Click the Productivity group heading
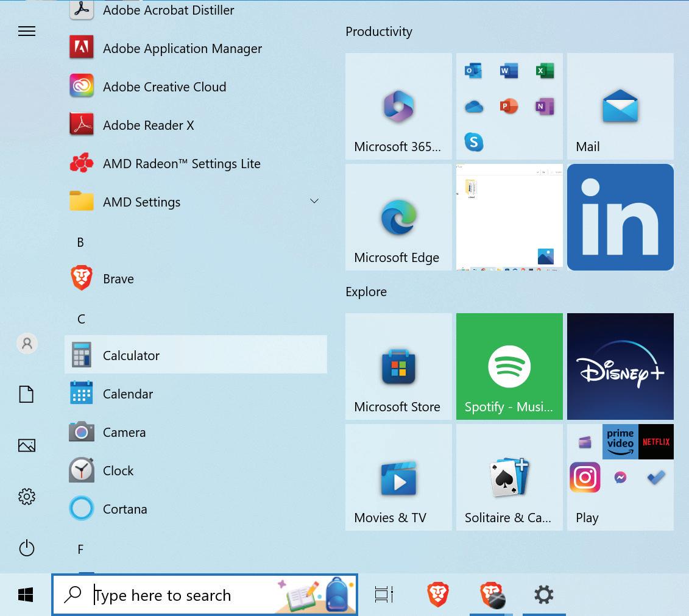Screen dimensions: 689x616 379,32
